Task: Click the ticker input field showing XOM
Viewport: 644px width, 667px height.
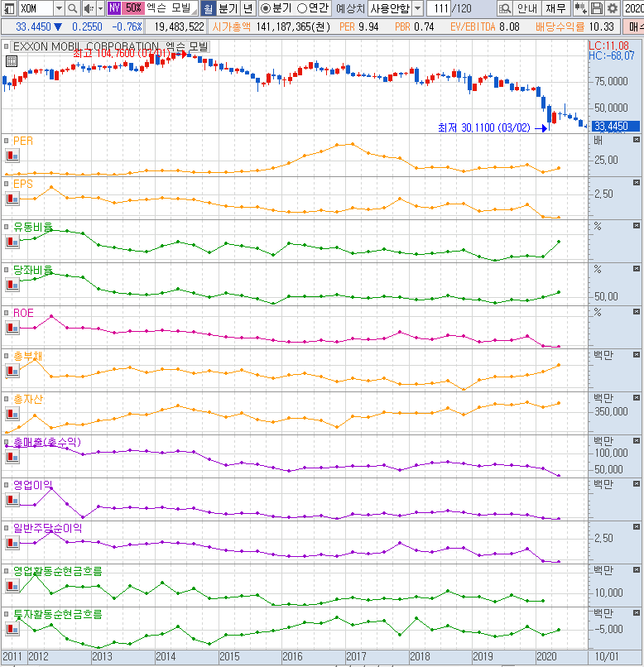Action: click(36, 8)
